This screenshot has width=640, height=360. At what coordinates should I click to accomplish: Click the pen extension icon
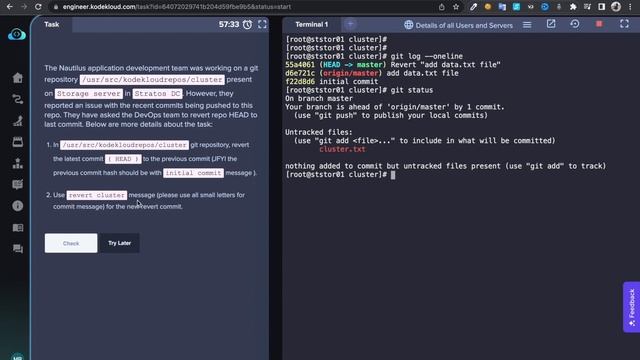click(x=473, y=7)
